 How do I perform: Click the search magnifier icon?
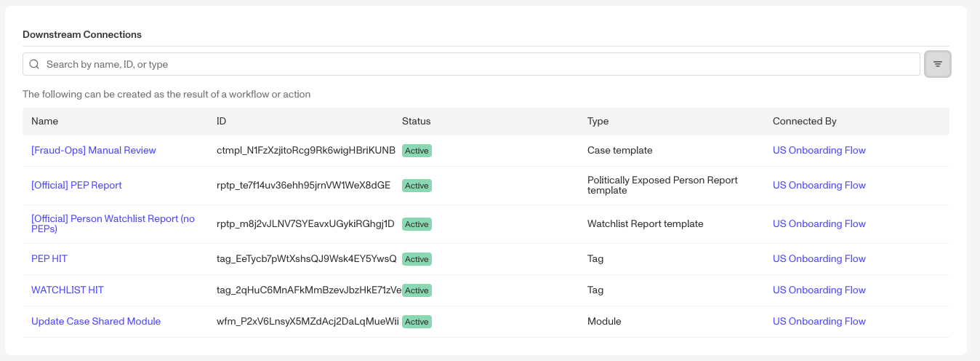click(x=34, y=64)
